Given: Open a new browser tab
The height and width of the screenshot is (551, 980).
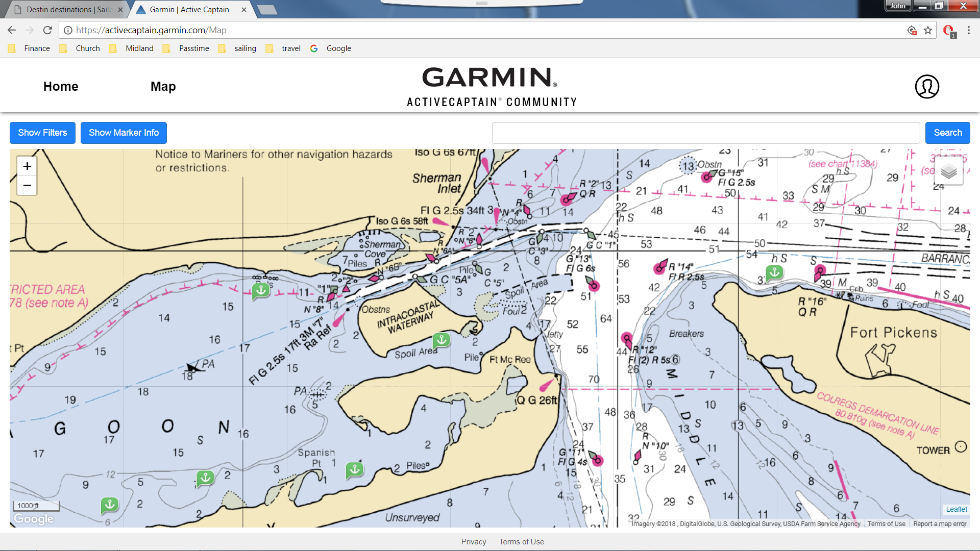Looking at the screenshot, I should click(x=267, y=10).
